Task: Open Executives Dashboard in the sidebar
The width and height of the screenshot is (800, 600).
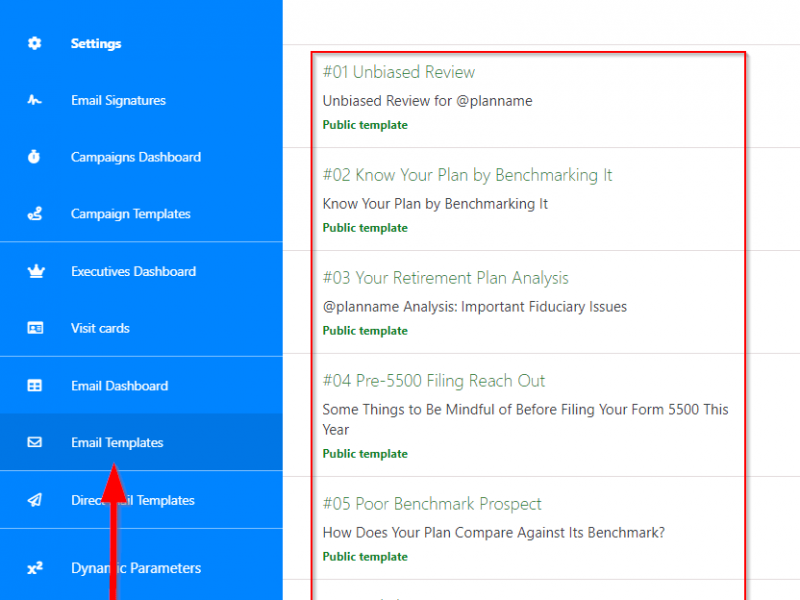Action: point(133,271)
